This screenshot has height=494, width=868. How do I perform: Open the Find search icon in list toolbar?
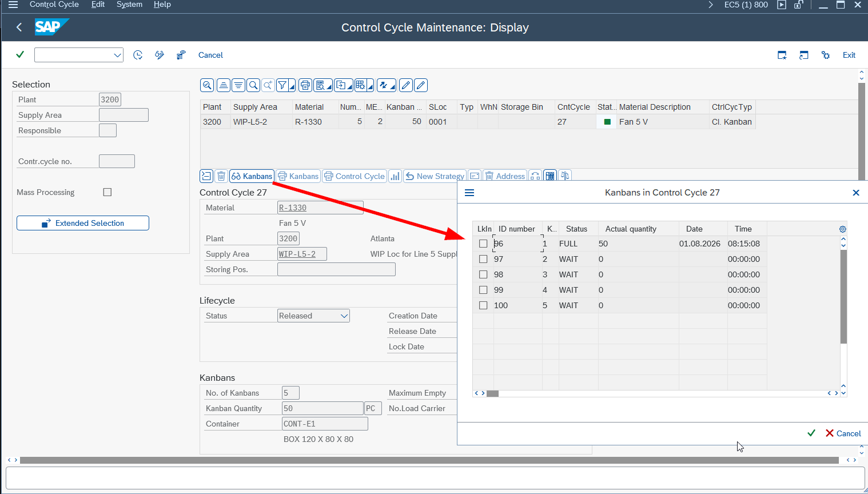coord(253,85)
